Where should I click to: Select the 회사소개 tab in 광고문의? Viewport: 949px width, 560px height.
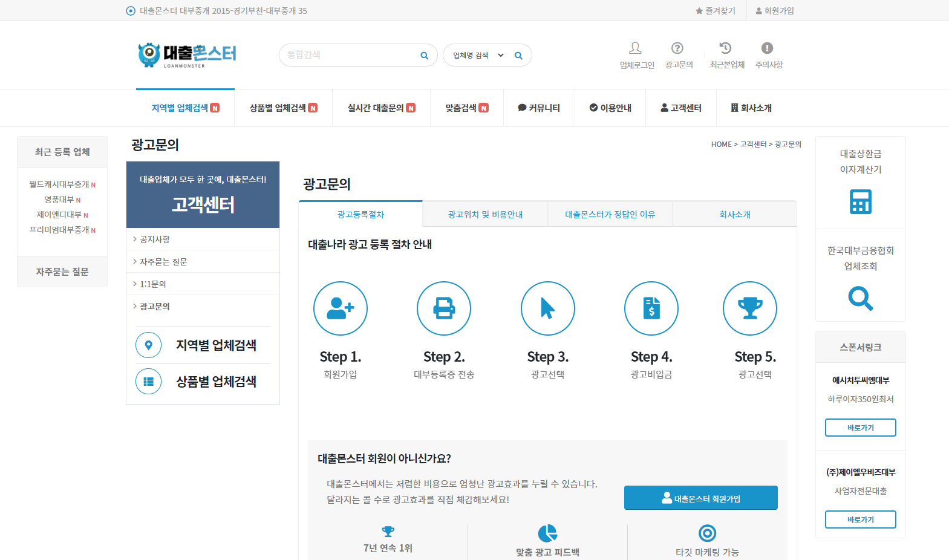point(734,214)
